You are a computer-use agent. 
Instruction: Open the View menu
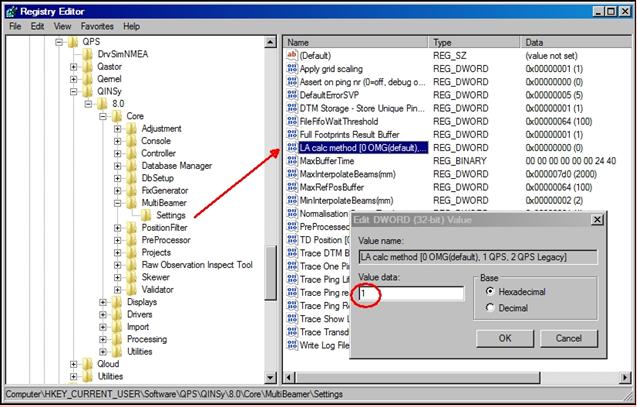62,26
